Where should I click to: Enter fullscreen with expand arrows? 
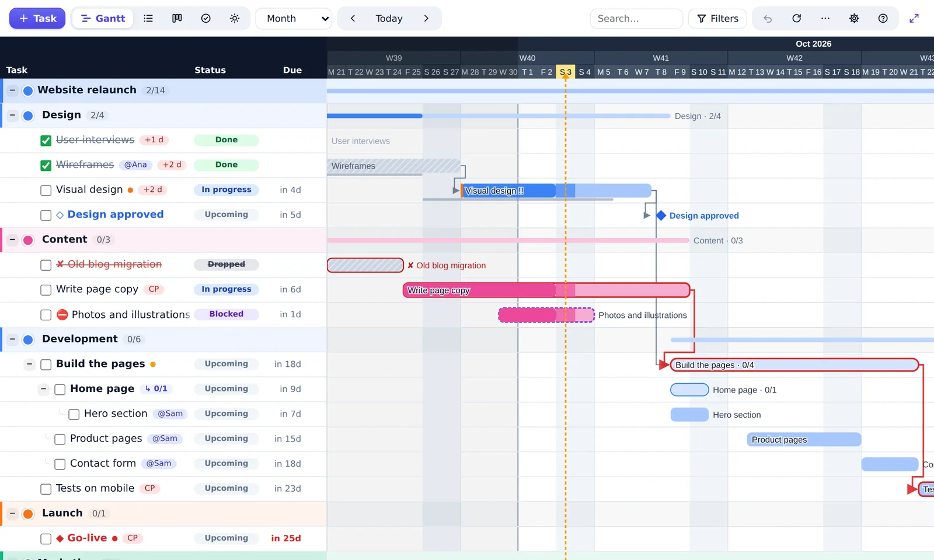(914, 19)
